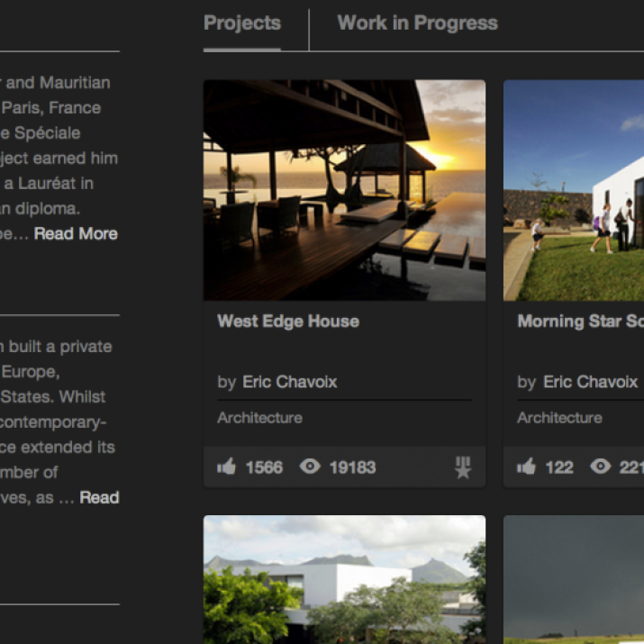Open the West Edge House project title
Viewport: 644px width, 644px height.
[288, 322]
